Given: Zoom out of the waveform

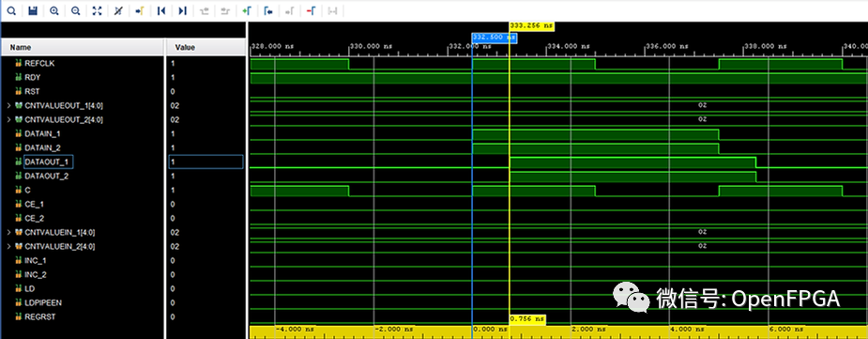Looking at the screenshot, I should [75, 10].
